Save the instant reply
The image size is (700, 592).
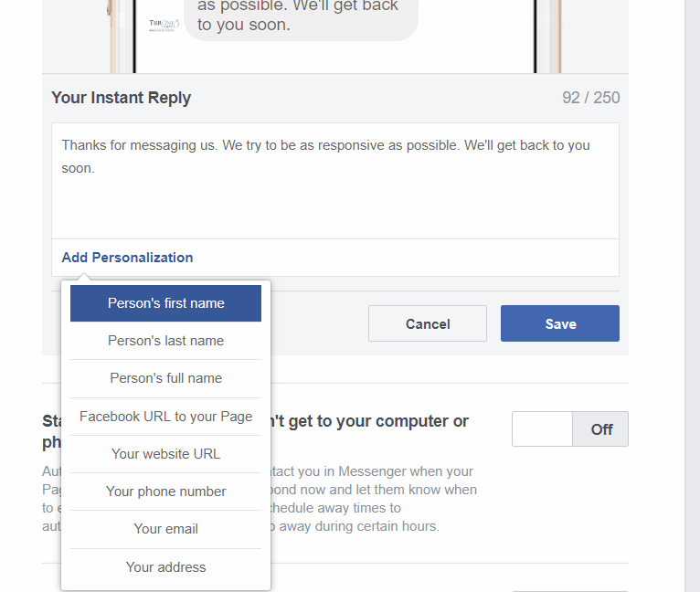(560, 323)
